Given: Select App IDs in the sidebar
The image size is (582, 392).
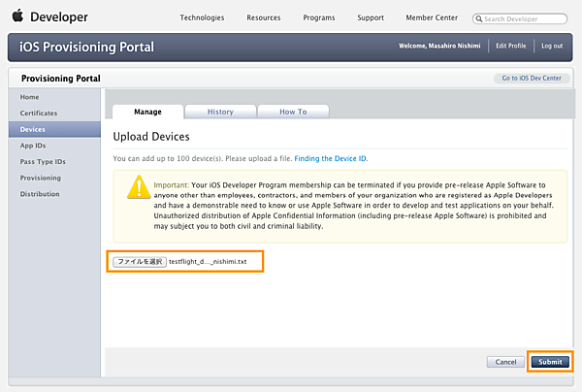Looking at the screenshot, I should [33, 146].
